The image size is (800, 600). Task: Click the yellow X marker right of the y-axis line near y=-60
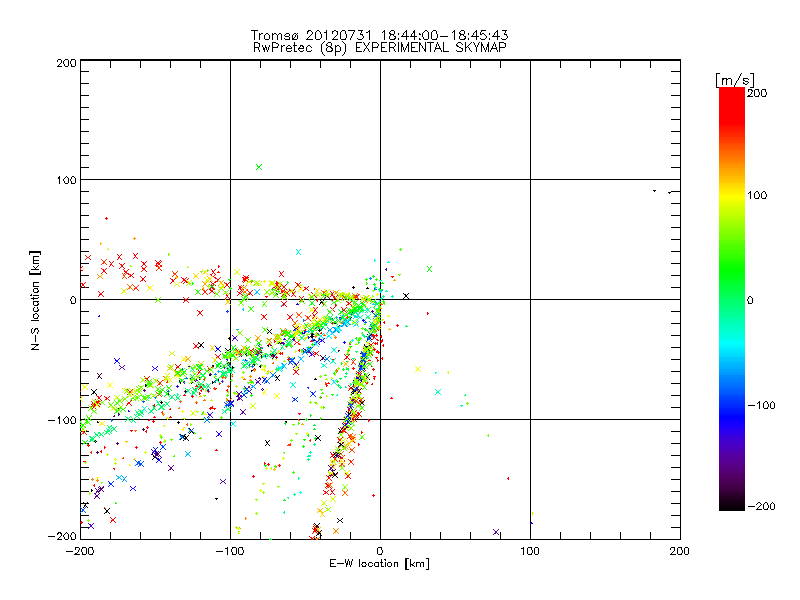point(418,369)
